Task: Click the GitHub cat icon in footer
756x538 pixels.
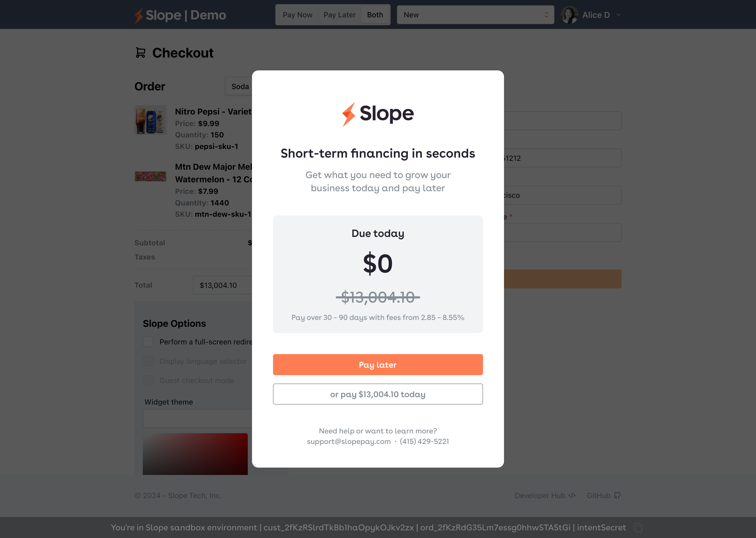Action: pos(617,495)
